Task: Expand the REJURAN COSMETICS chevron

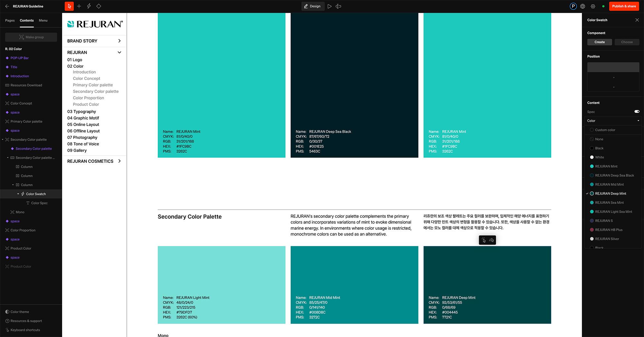Action: [x=119, y=161]
